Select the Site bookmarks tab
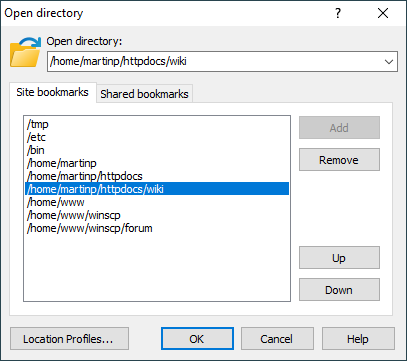The width and height of the screenshot is (407, 361). coord(53,92)
